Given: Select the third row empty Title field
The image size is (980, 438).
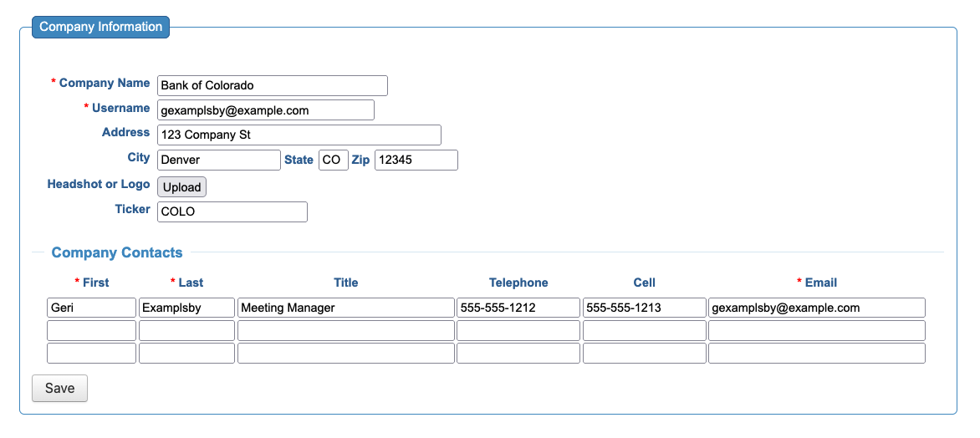Looking at the screenshot, I should click(x=345, y=353).
